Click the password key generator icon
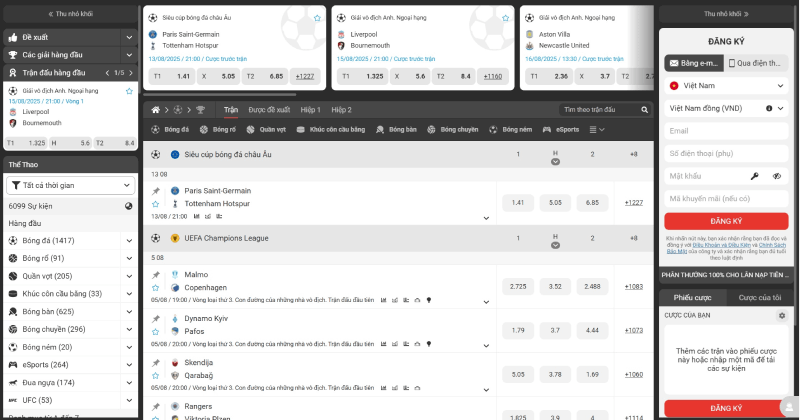Screen dimensions: 800x420 pos(755,176)
